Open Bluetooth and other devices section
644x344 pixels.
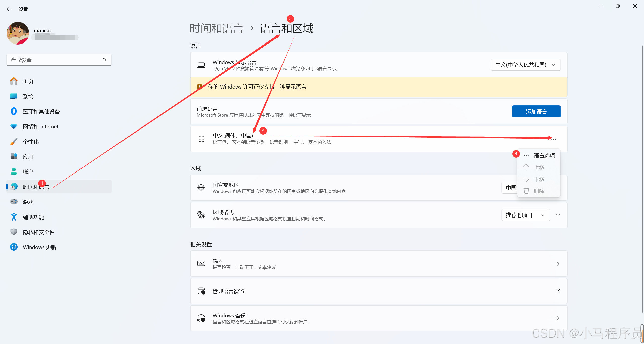click(x=41, y=111)
